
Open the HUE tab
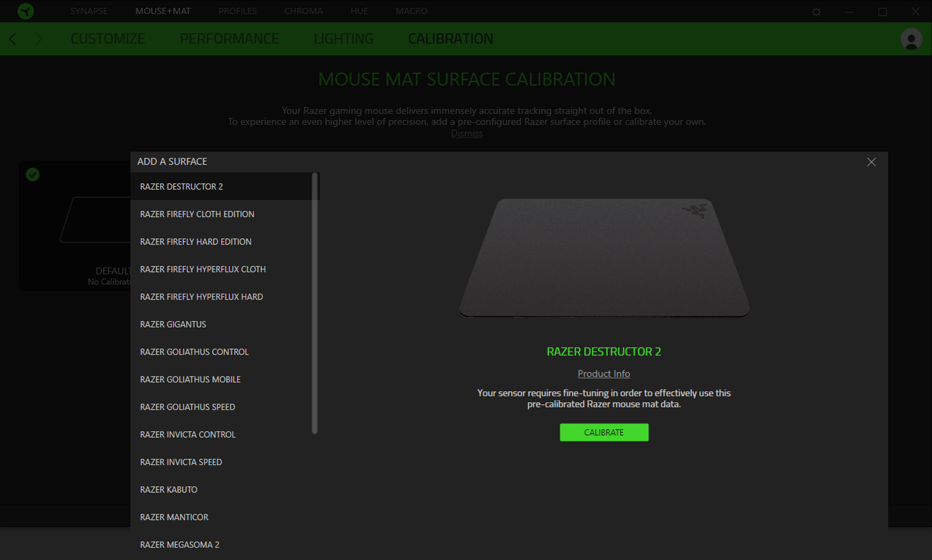[359, 11]
